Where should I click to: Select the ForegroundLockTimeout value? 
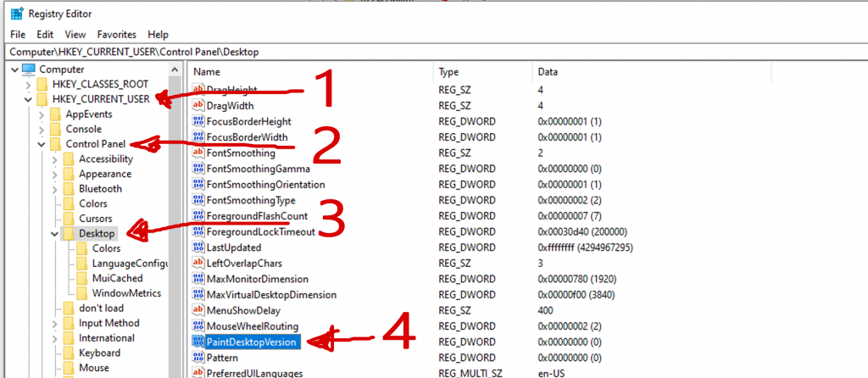coord(260,231)
